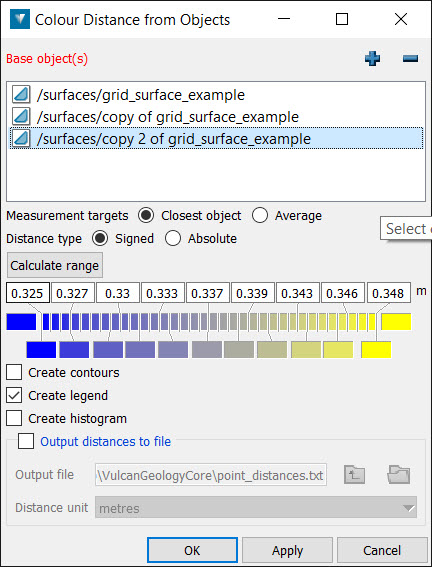Click the output file up-folder icon
Image resolution: width=432 pixels, height=567 pixels.
(354, 475)
